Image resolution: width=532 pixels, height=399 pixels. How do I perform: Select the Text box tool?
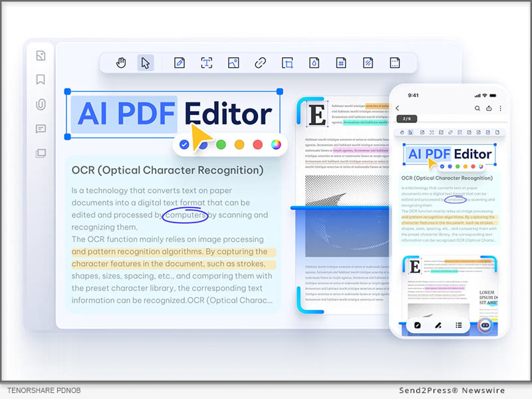click(x=207, y=63)
